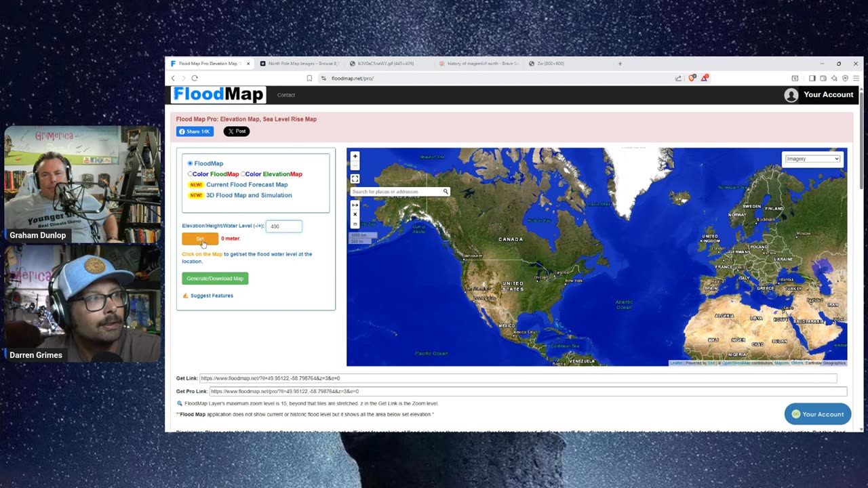Image resolution: width=868 pixels, height=488 pixels.
Task: Click the floating Your Account button
Action: pos(817,414)
